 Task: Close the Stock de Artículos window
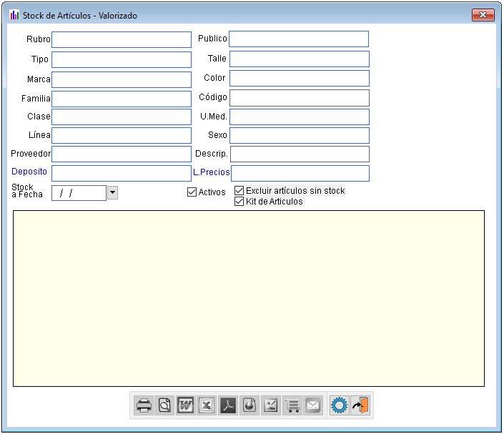[483, 15]
